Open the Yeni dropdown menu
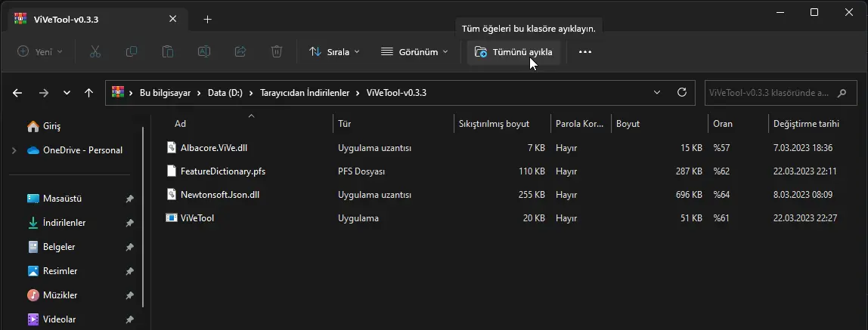The width and height of the screenshot is (868, 330). 40,51
